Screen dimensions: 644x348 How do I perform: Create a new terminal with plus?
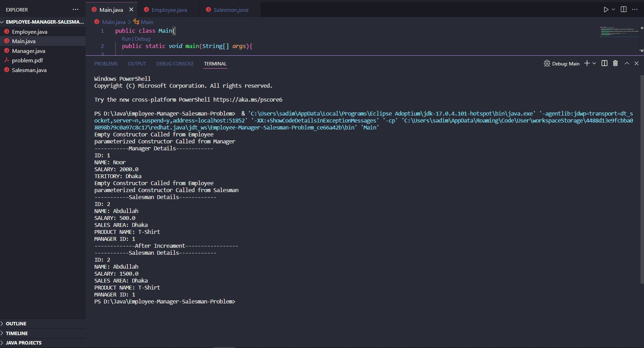[587, 63]
